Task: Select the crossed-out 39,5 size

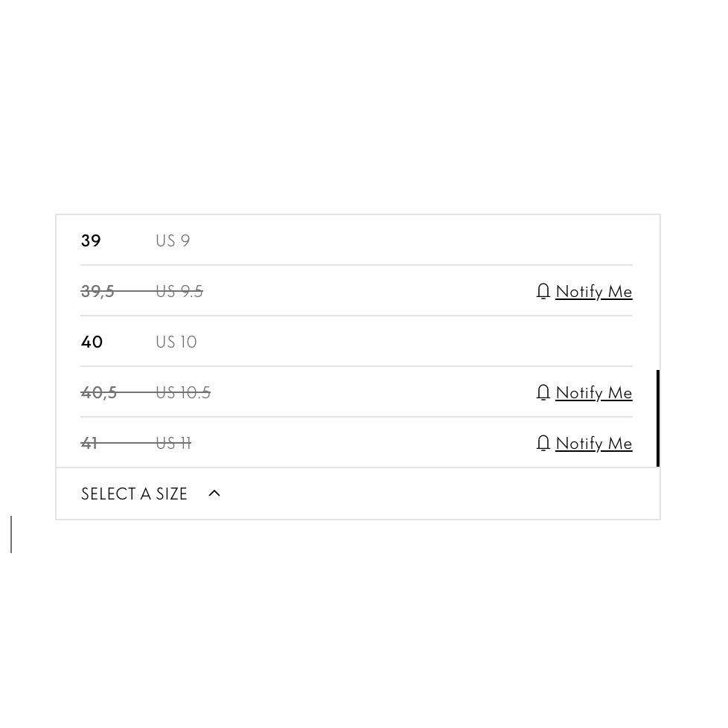Action: coord(98,292)
